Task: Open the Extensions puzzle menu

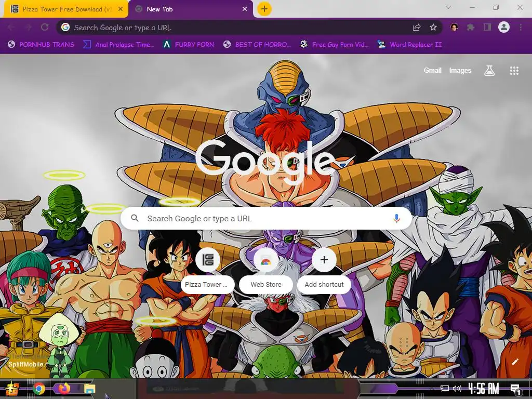Action: pos(470,28)
